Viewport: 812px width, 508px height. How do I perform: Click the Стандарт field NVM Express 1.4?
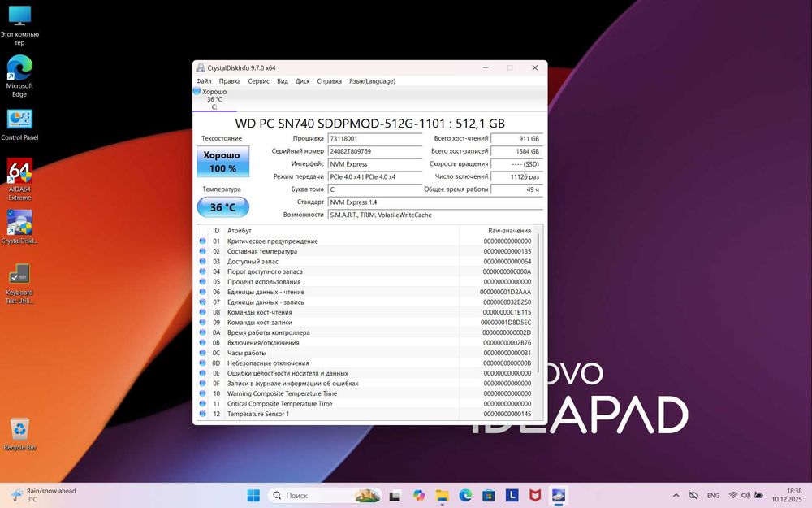coord(435,202)
